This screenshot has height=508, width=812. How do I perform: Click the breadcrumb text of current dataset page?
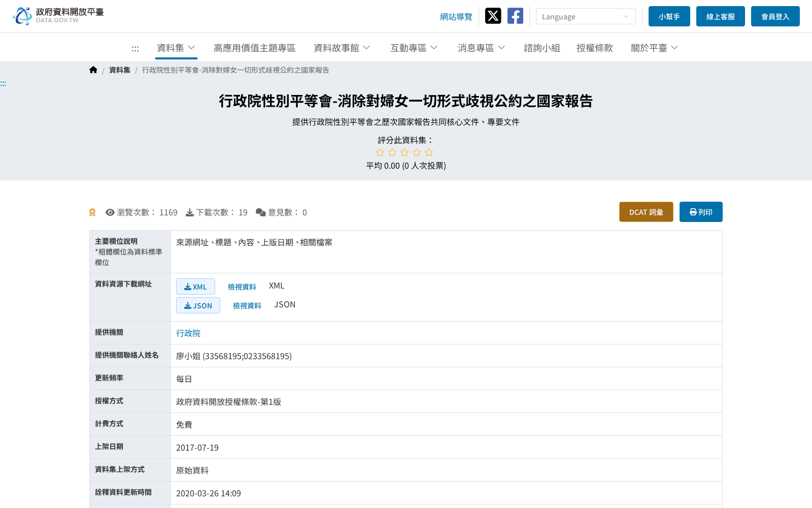click(235, 70)
